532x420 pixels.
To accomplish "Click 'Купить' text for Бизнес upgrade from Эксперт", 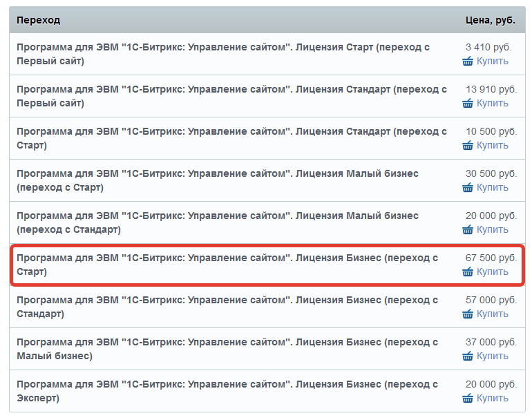I will tap(492, 398).
